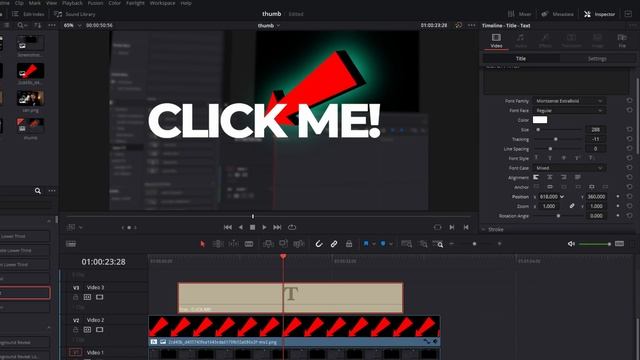Image resolution: width=640 pixels, height=360 pixels.
Task: Click the Custom Zoom magnifier icon
Action: (x=438, y=244)
